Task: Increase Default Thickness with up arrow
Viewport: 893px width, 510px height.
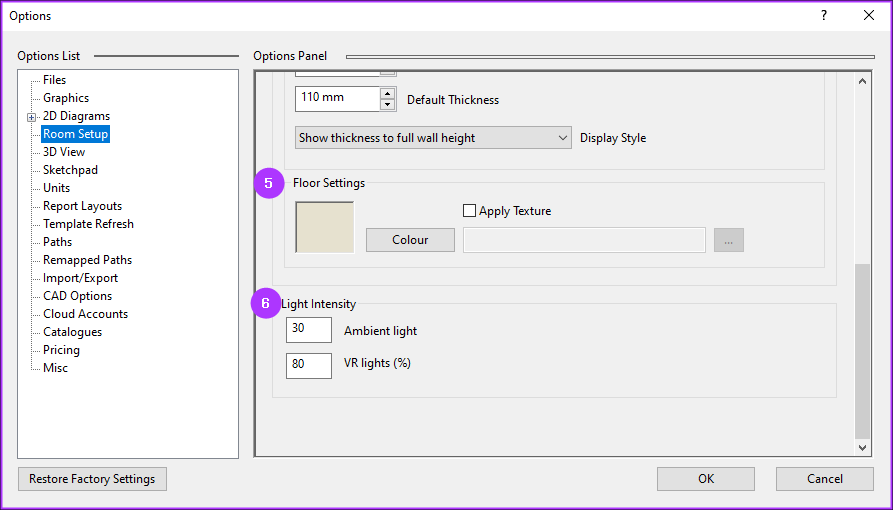Action: pos(387,94)
